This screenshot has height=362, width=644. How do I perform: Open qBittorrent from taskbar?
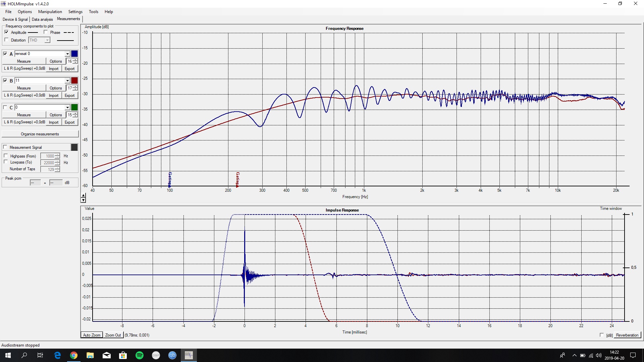pyautogui.click(x=172, y=355)
